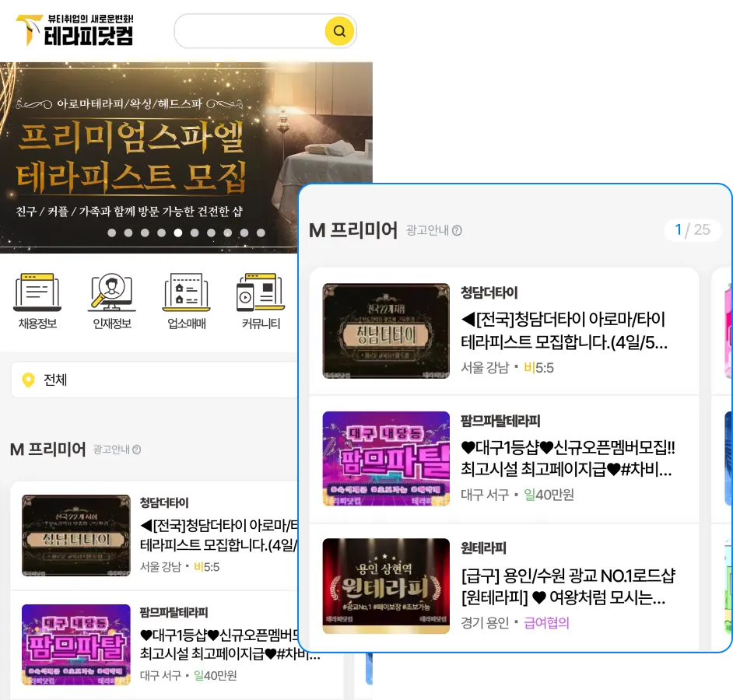Open the [급구] 용인/수원 광교 listing title
Screen dimensions: 733x700
coord(568,586)
